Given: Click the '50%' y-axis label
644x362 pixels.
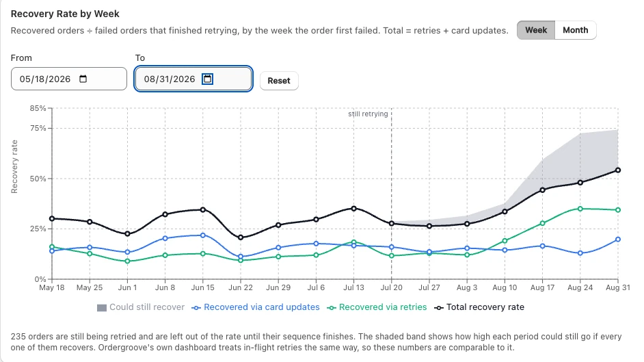Looking at the screenshot, I should (x=38, y=179).
